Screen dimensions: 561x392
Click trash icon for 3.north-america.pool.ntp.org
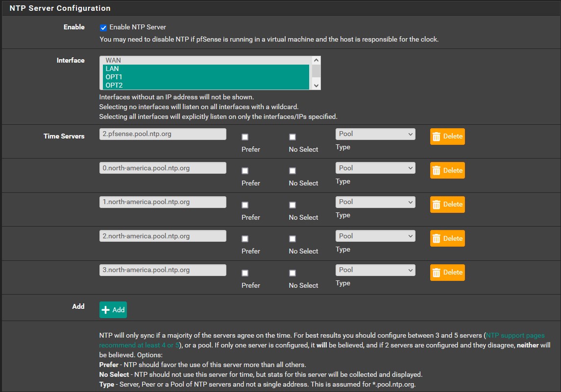coord(438,273)
